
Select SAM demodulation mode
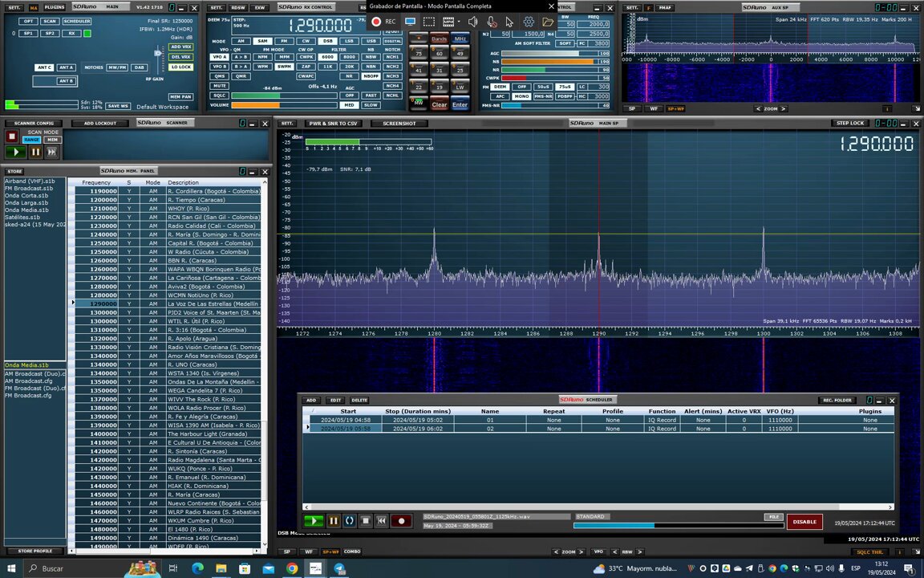[x=262, y=41]
